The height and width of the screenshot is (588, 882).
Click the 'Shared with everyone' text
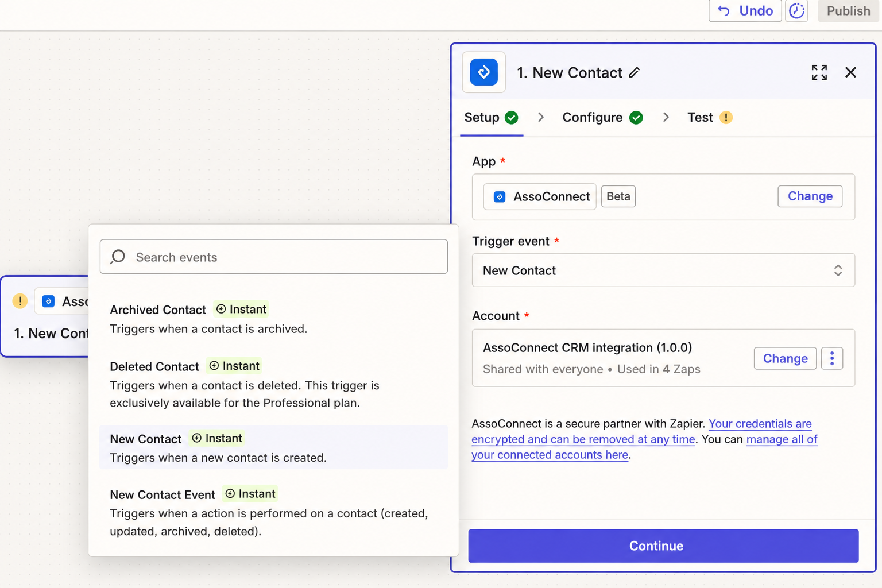[x=543, y=369]
